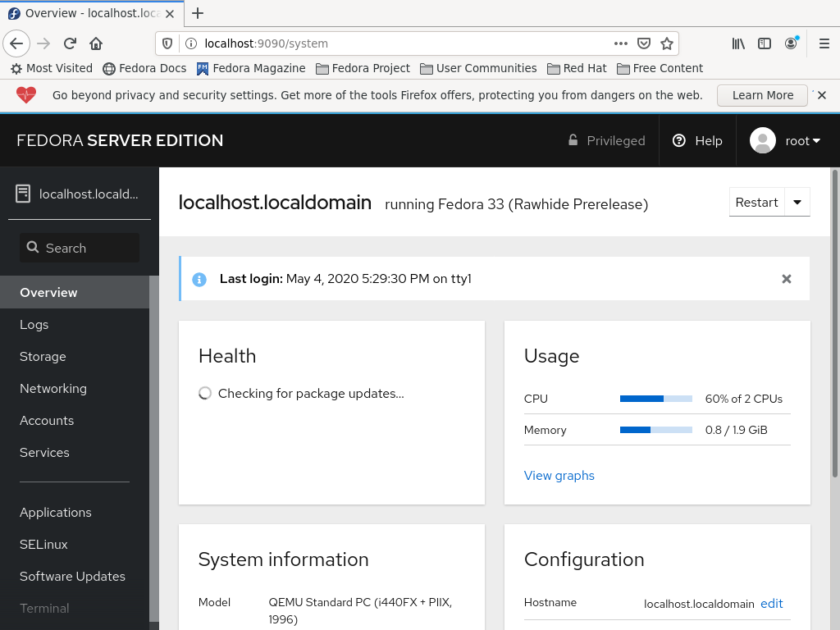Open Fedora Docs bookmark
Image resolution: width=840 pixels, height=630 pixels.
pos(144,69)
